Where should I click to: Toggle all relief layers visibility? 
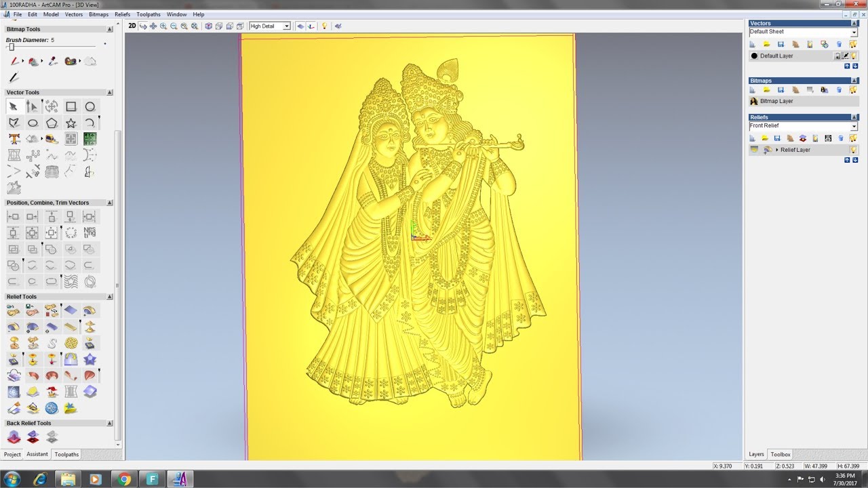click(853, 138)
